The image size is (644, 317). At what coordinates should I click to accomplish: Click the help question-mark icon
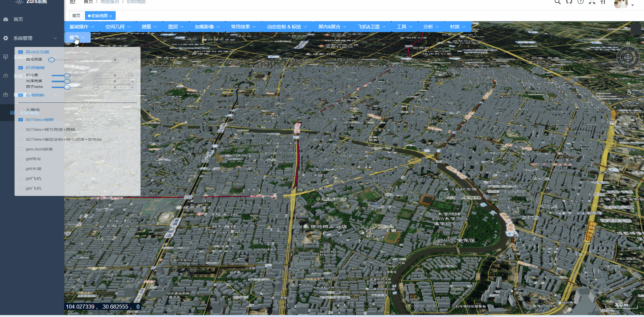click(581, 2)
